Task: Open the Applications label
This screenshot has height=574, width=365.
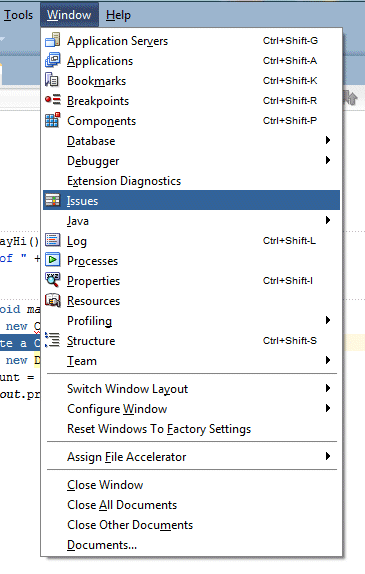Action: coord(100,61)
